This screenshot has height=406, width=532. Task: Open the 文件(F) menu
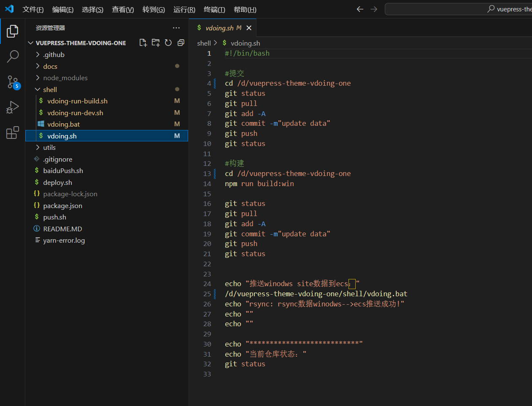click(x=33, y=9)
